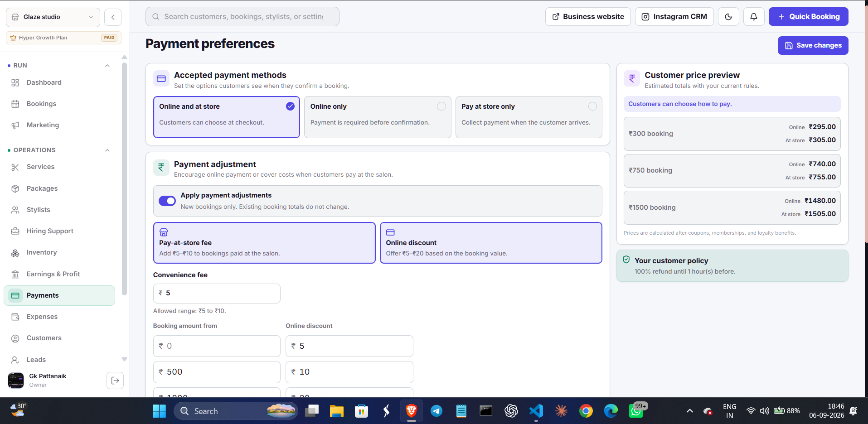
Task: Open Visual Studio Code from taskbar
Action: click(x=536, y=411)
